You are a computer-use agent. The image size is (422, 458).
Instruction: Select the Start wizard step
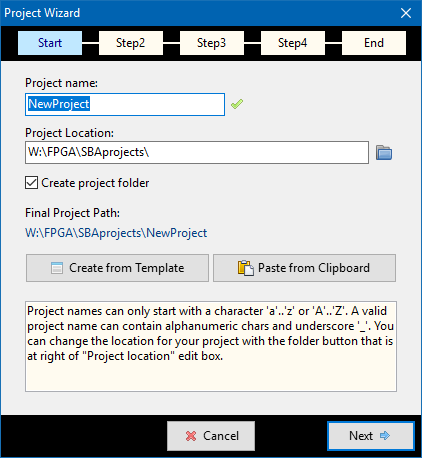[50, 43]
